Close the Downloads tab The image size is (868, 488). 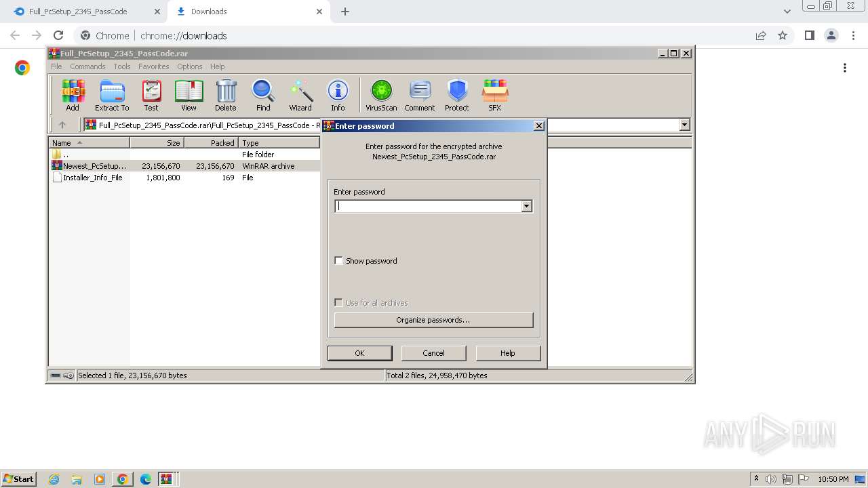(320, 12)
